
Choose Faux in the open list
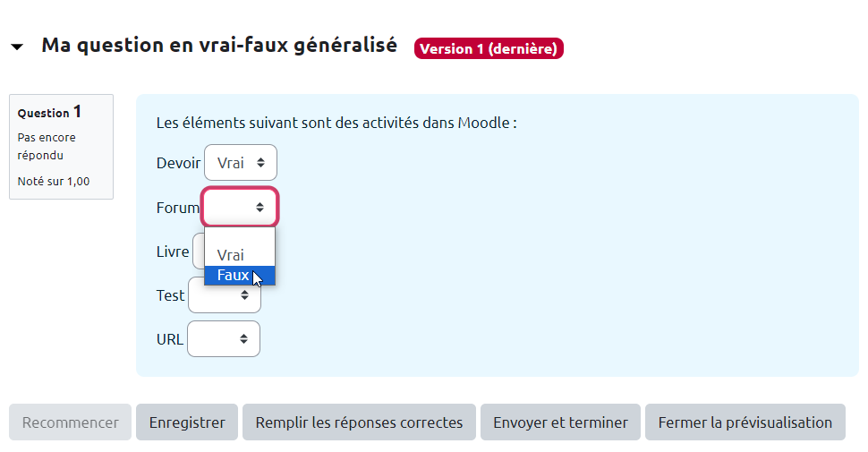tap(233, 276)
